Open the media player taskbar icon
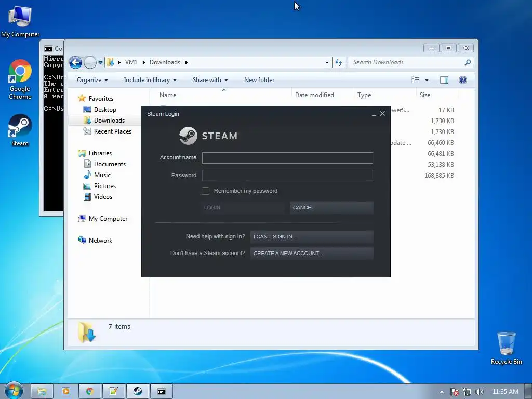This screenshot has height=399, width=532. [66, 392]
